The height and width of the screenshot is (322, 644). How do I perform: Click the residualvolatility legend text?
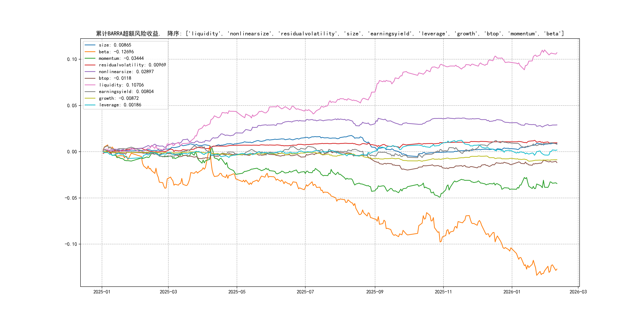tap(132, 65)
